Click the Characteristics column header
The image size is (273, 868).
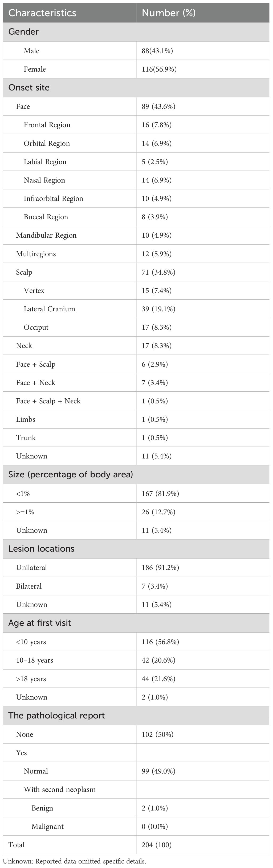pos(42,13)
